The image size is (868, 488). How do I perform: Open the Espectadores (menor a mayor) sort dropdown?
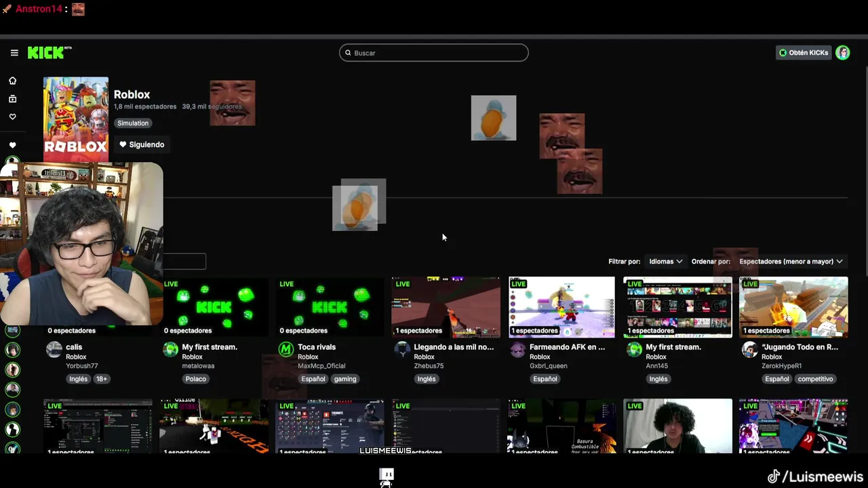(791, 262)
